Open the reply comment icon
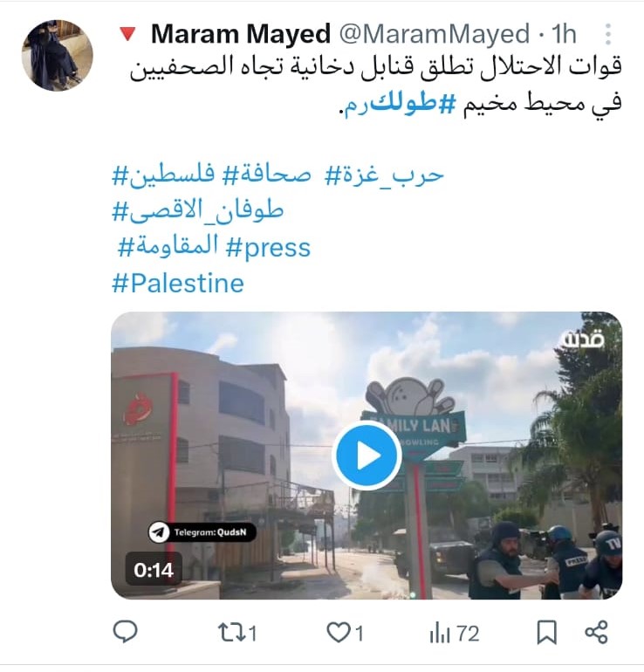The height and width of the screenshot is (672, 644). (x=125, y=632)
